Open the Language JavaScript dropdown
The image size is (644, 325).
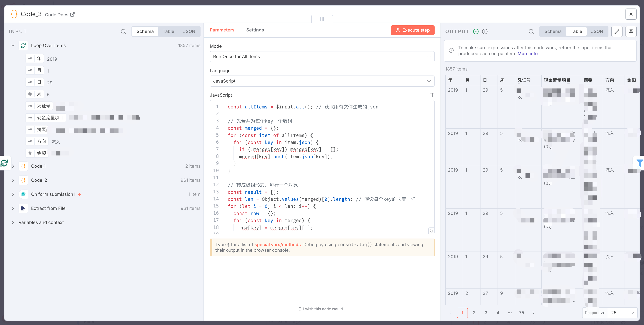[x=322, y=81]
